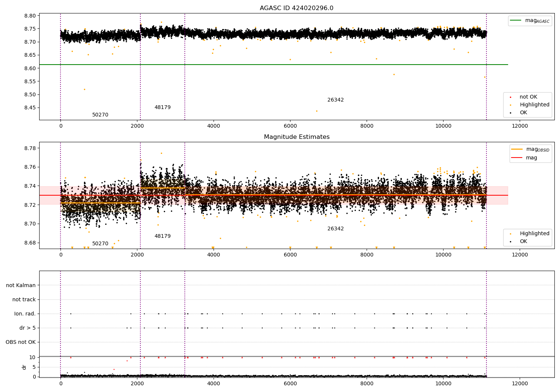Click the '26342' label in Magnitude Estimates plot
The image size is (560, 392).
point(335,229)
